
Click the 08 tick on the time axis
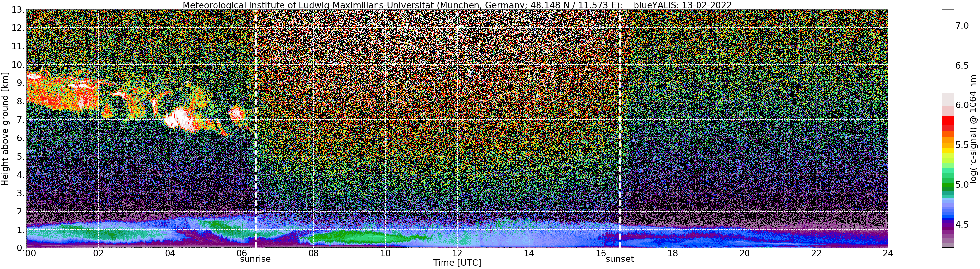[313, 253]
